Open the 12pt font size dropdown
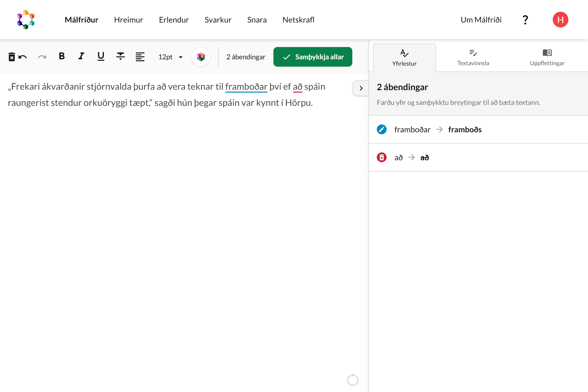Image resolution: width=588 pixels, height=392 pixels. click(x=171, y=57)
